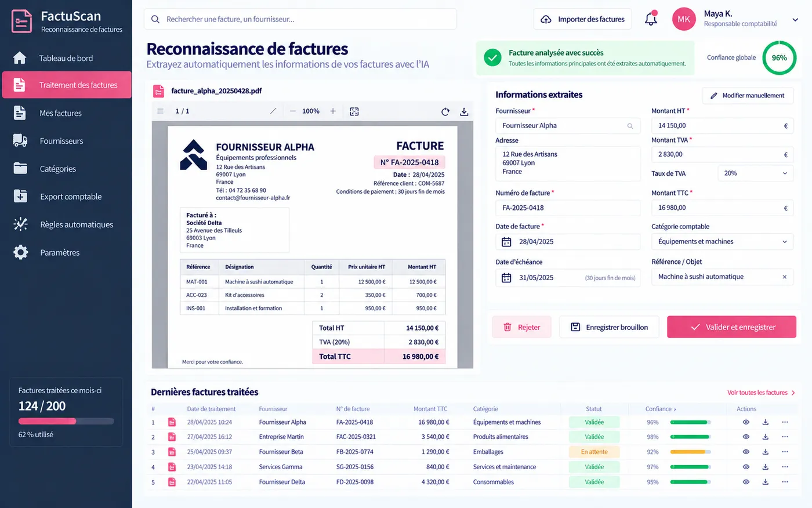Toggle fit-to-page view in PDF viewer
Viewport: 812px width, 508px height.
tap(354, 111)
